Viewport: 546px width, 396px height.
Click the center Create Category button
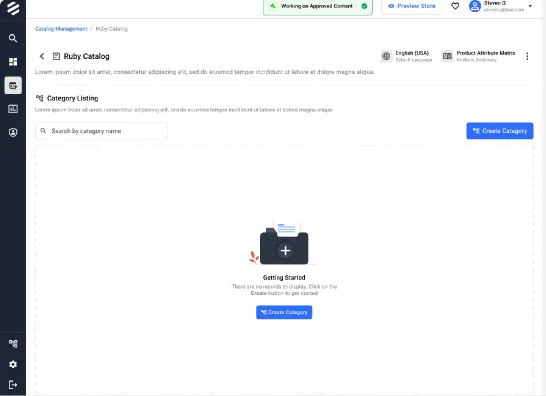[284, 312]
